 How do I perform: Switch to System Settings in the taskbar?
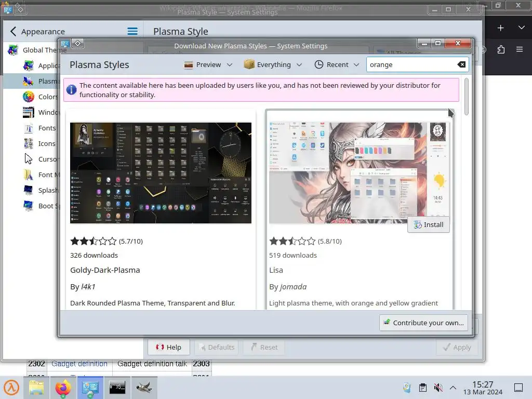pos(90,388)
